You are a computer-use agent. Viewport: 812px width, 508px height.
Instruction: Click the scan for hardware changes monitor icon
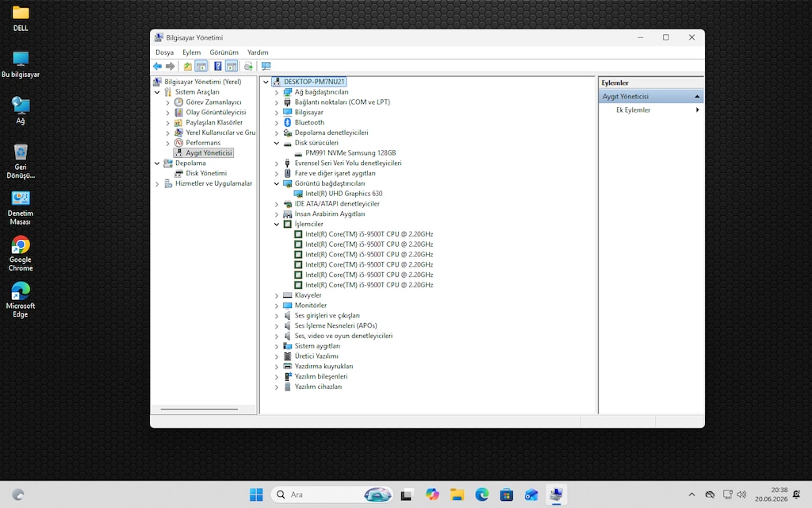[266, 67]
